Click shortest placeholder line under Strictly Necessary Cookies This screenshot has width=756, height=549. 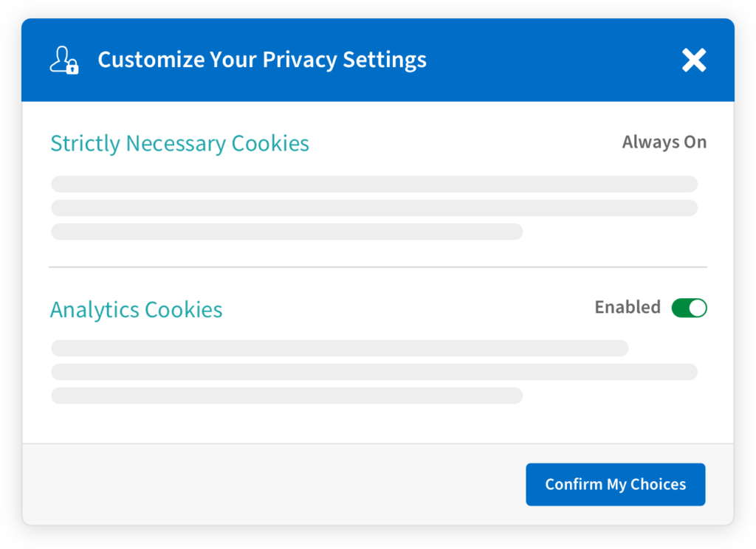tap(287, 232)
